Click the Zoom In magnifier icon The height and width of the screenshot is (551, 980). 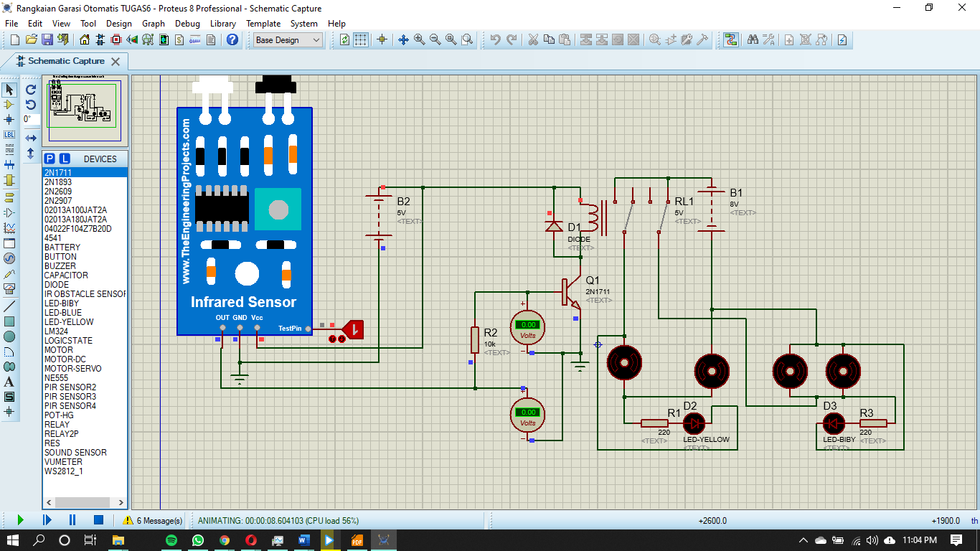(x=419, y=40)
